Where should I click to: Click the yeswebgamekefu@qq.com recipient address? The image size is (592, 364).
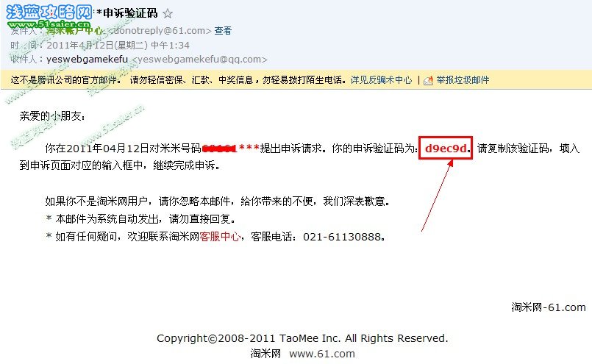pos(200,60)
